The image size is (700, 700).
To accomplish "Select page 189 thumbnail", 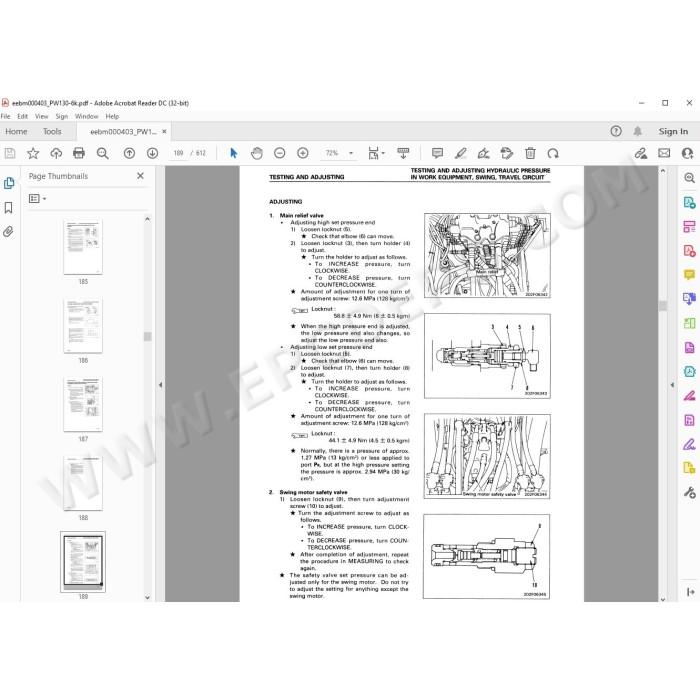I will pyautogui.click(x=83, y=561).
